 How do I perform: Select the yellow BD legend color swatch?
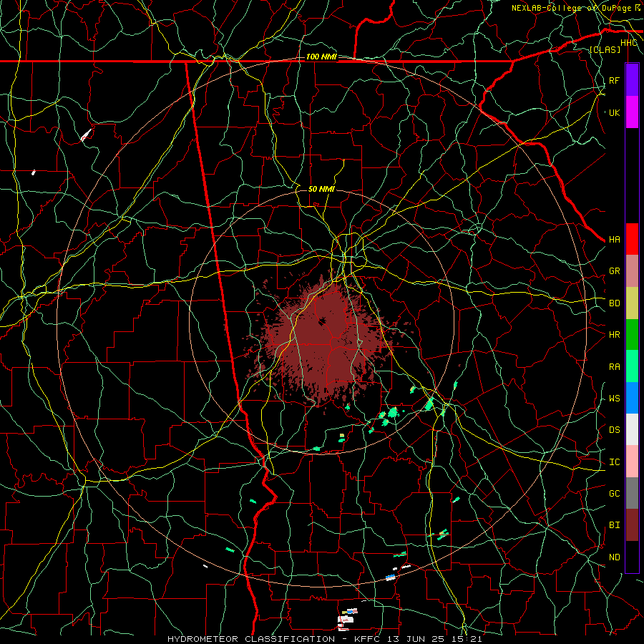click(x=632, y=303)
